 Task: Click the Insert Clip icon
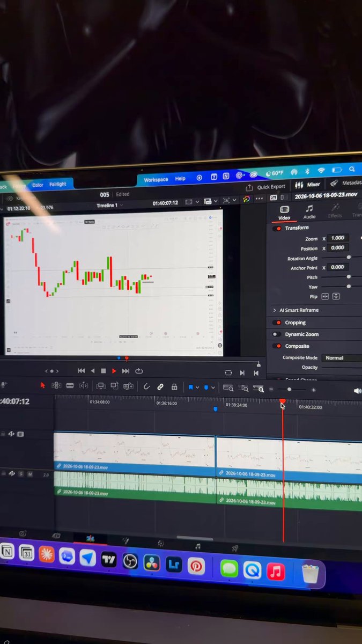click(100, 386)
